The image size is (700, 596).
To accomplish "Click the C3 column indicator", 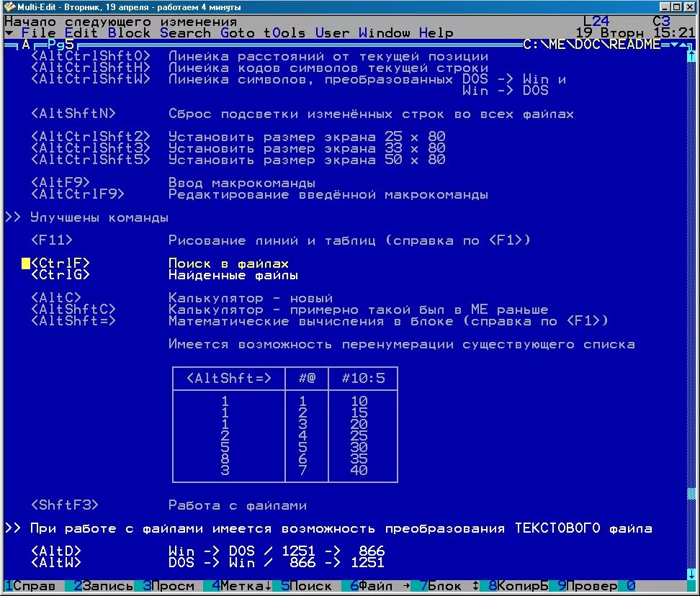I will (x=661, y=22).
